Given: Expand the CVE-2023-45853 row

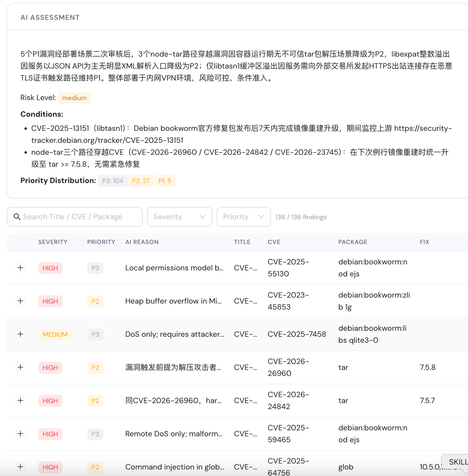Looking at the screenshot, I should point(20,301).
